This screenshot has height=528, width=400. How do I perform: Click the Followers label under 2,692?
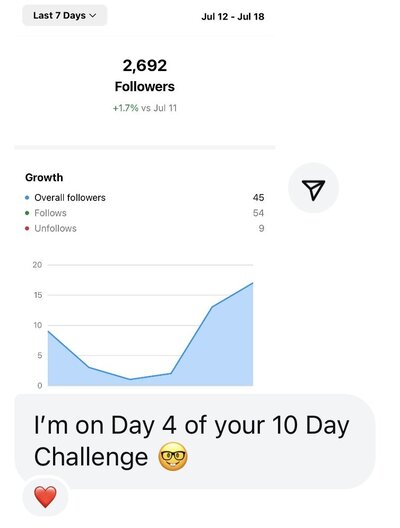[x=145, y=87]
